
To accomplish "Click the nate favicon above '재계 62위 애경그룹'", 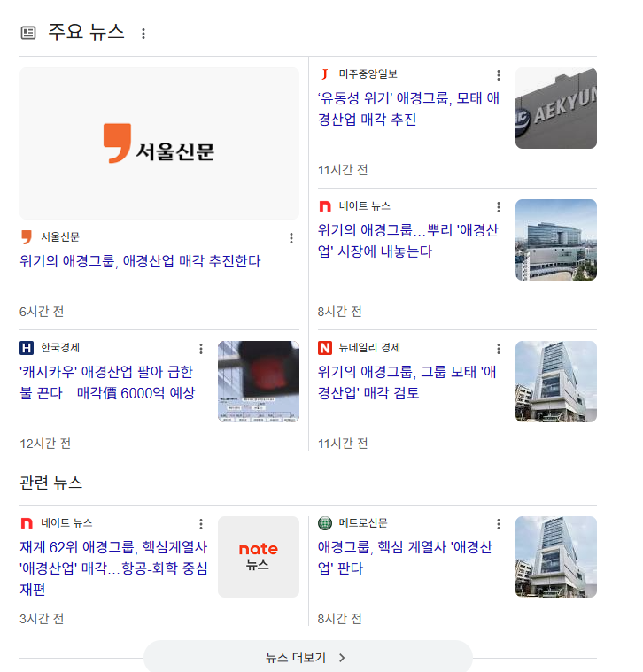I will pos(27,523).
